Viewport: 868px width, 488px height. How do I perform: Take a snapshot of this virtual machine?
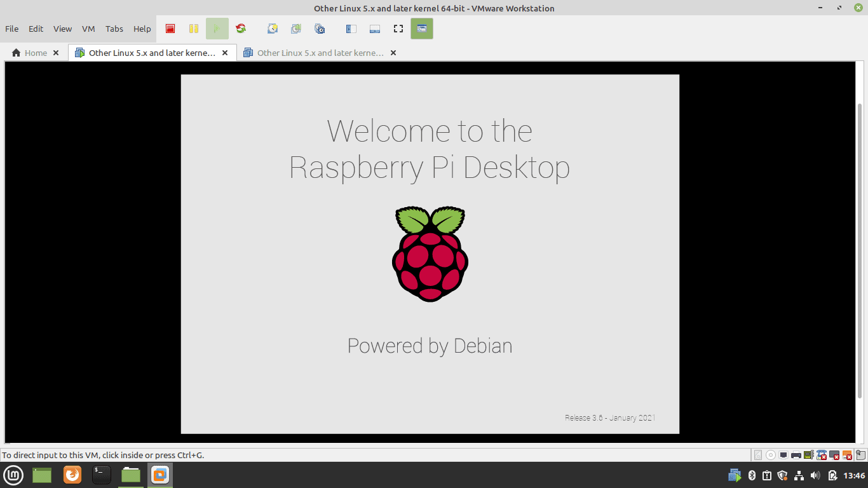point(273,29)
